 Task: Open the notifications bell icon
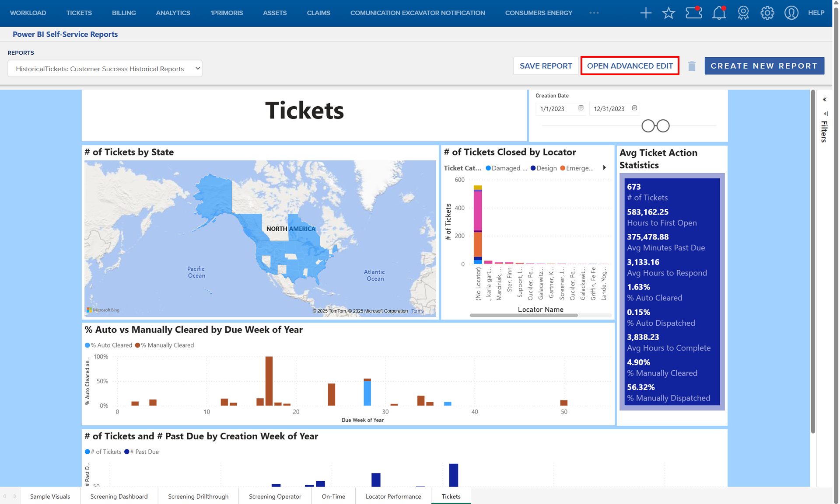719,13
